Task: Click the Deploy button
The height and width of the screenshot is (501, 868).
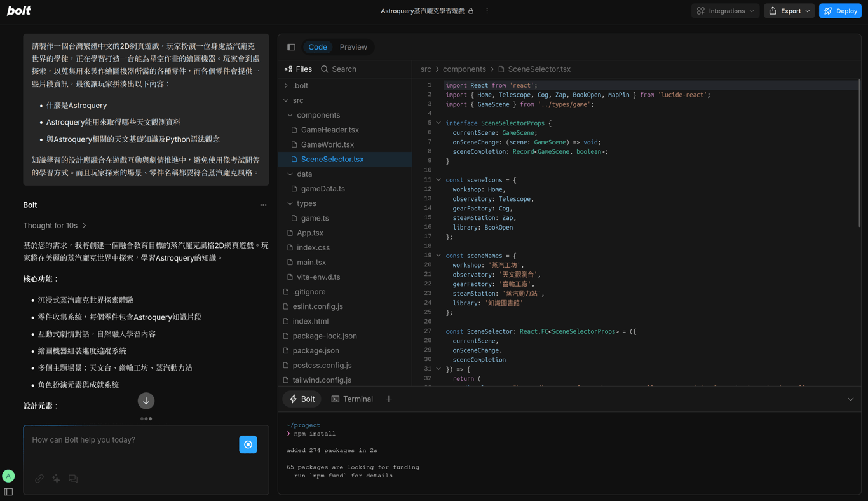Action: [x=840, y=11]
